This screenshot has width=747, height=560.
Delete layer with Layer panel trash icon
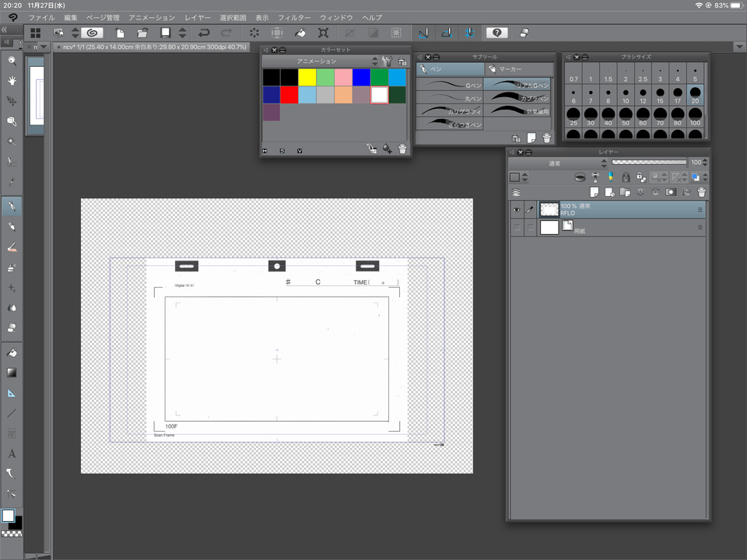click(x=701, y=192)
